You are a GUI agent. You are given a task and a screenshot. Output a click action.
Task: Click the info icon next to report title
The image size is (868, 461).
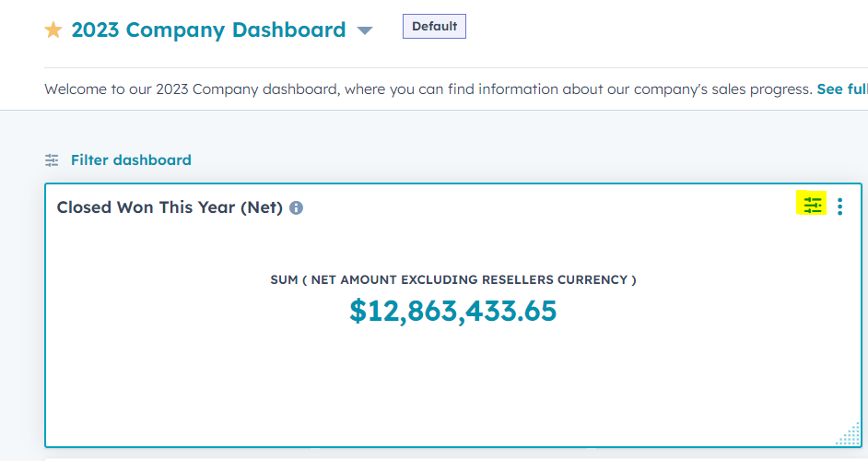coord(296,208)
